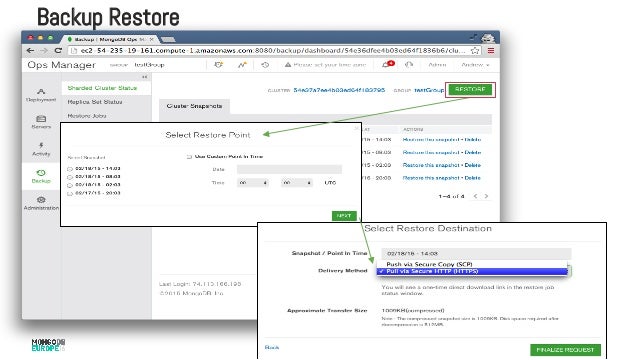This screenshot has width=638, height=360.
Task: Click the Date input field
Action: pyautogui.click(x=289, y=169)
